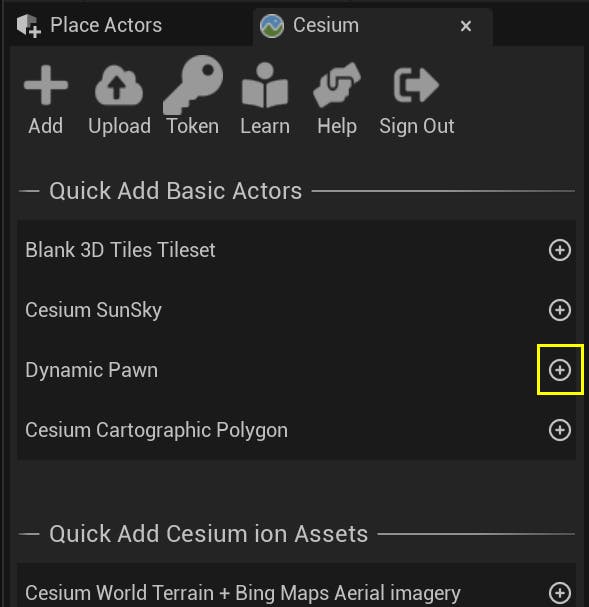Image resolution: width=589 pixels, height=607 pixels.
Task: Select the Dynamic Pawn row text
Action: [92, 370]
